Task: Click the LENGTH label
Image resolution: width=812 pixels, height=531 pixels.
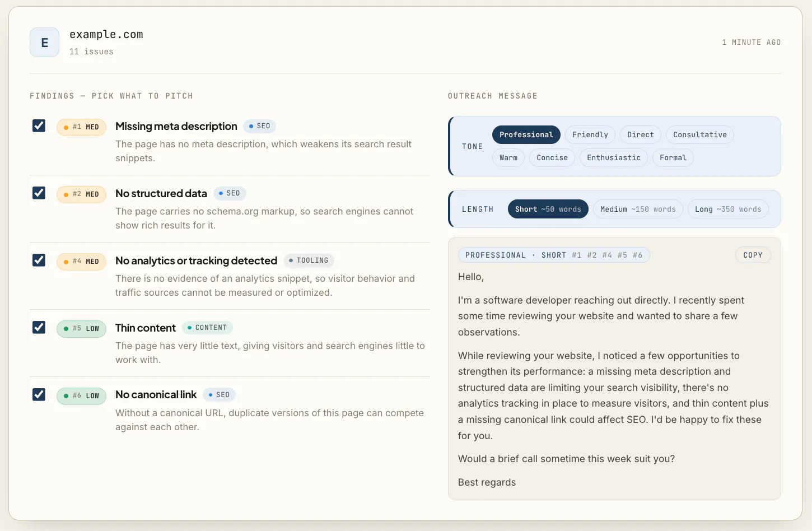Action: pos(478,209)
